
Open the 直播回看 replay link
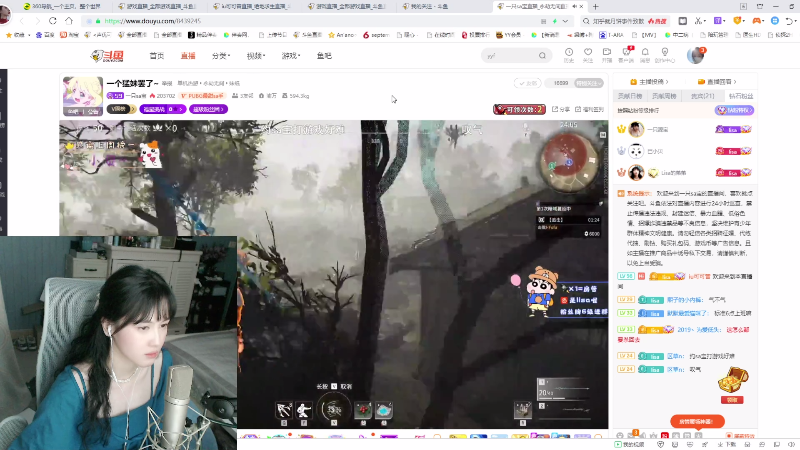[717, 82]
